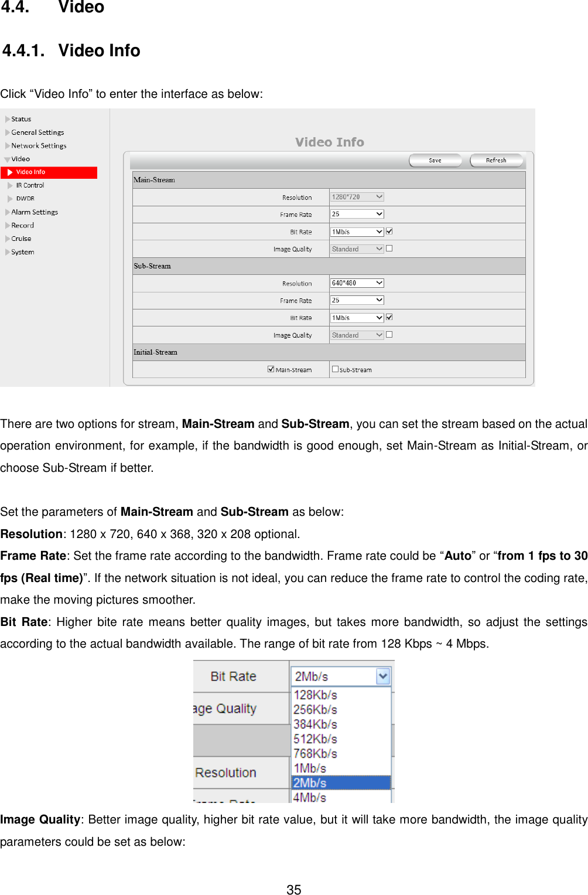Click the Record arrow icon

[x=6, y=225]
